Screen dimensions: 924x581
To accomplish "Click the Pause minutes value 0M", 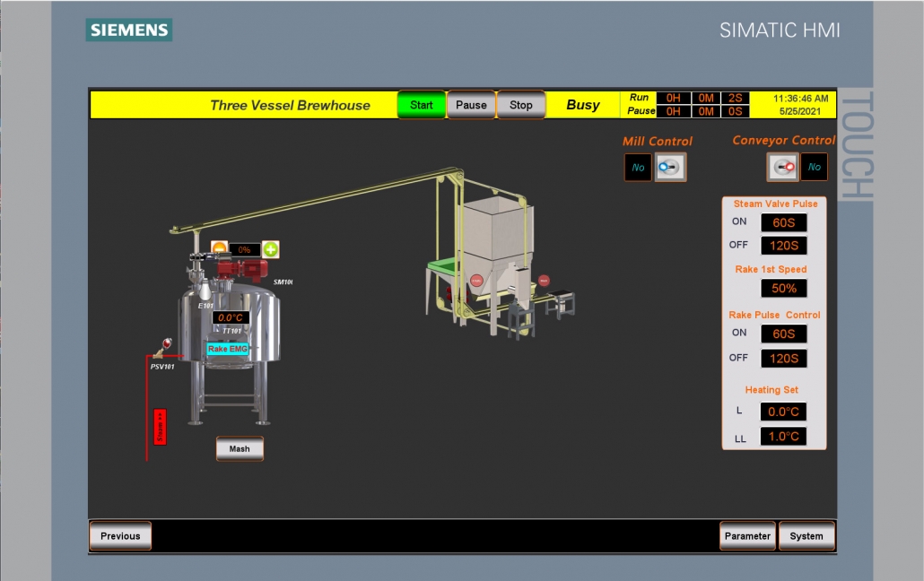I will [706, 111].
